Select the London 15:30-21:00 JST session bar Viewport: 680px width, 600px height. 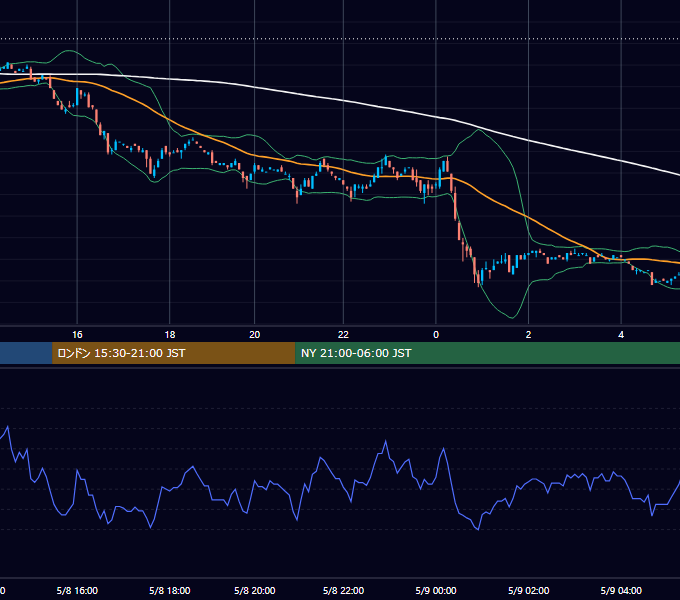[173, 353]
